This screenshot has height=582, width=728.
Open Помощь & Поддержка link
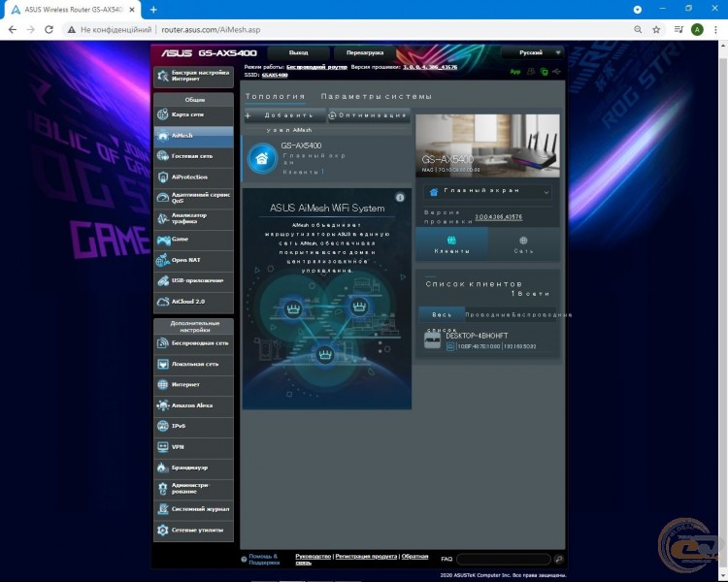pos(264,560)
